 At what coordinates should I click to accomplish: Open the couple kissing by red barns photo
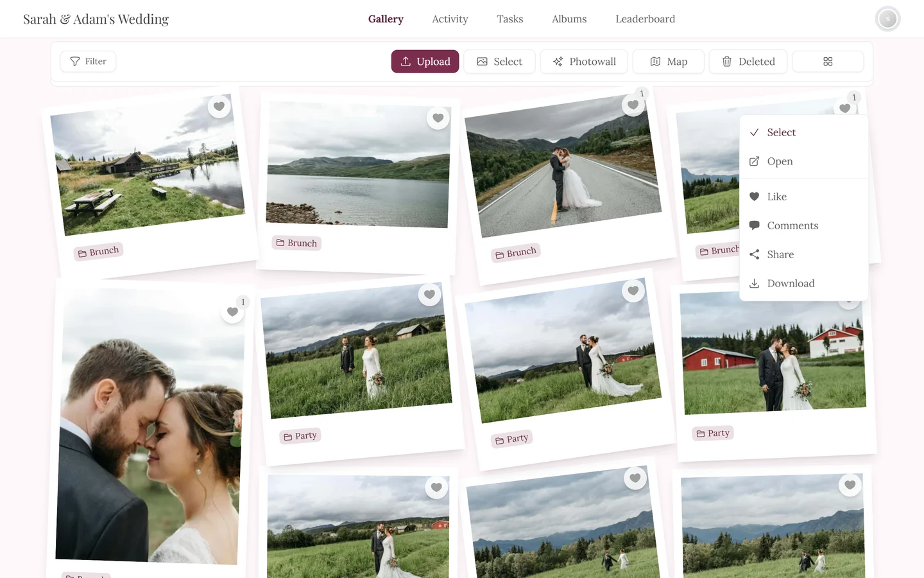pos(773,352)
